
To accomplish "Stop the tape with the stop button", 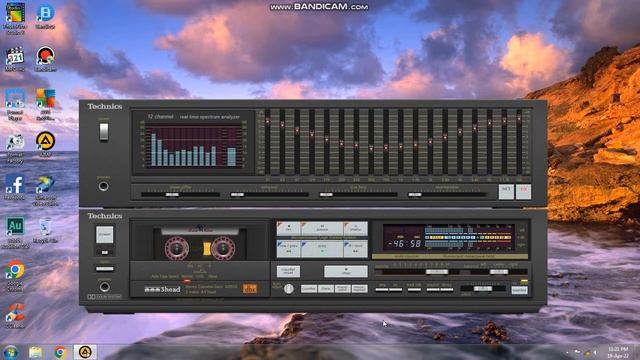I will [346, 271].
